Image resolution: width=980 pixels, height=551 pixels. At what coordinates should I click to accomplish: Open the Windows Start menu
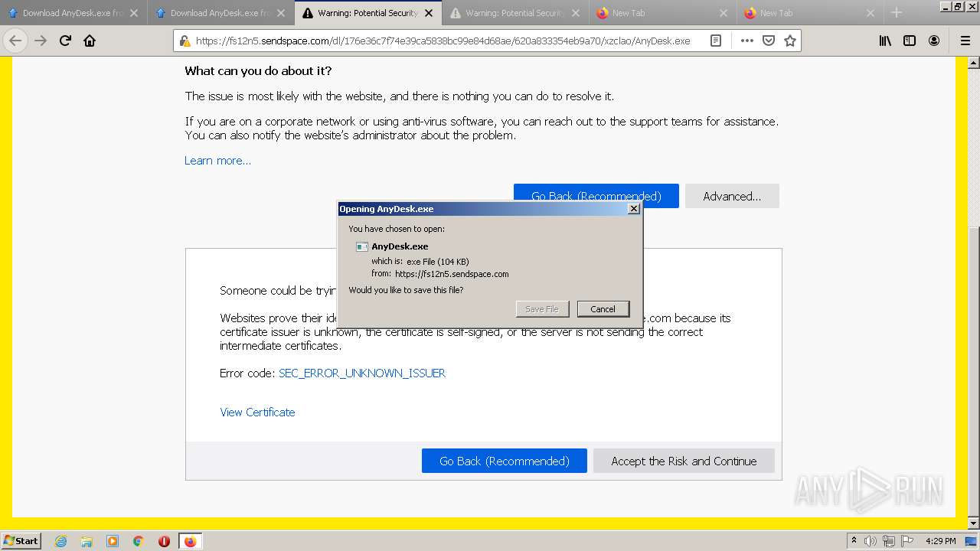point(21,540)
